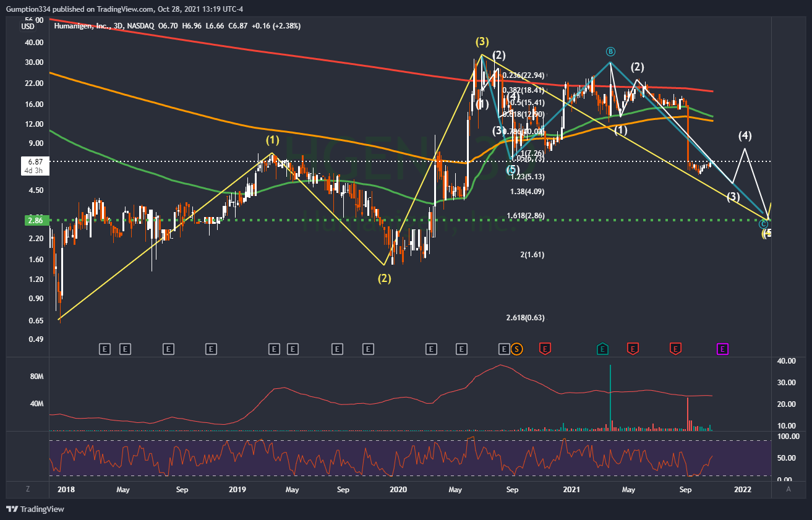Click the Fibonacci 1.38(4.09) level label
This screenshot has width=812, height=520.
click(527, 192)
